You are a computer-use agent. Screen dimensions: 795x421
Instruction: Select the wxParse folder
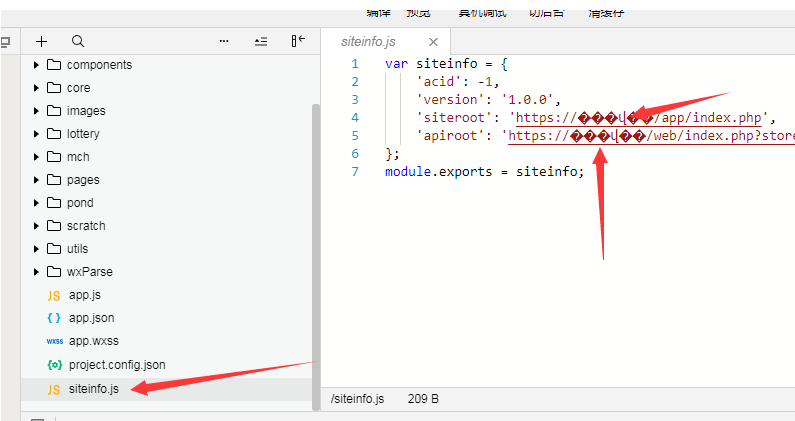coord(87,272)
